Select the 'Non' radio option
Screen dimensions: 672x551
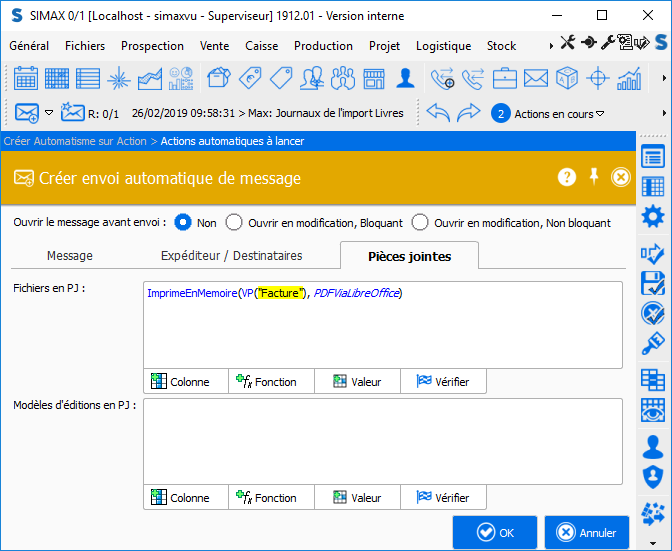(183, 223)
